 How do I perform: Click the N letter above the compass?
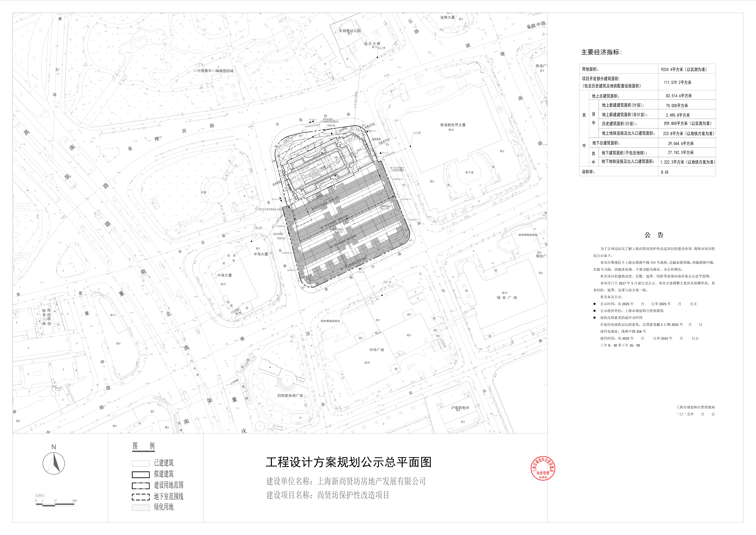[54, 447]
